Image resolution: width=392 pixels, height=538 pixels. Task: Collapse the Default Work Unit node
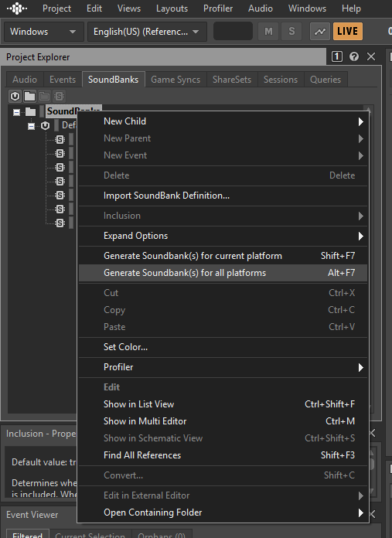(31, 126)
